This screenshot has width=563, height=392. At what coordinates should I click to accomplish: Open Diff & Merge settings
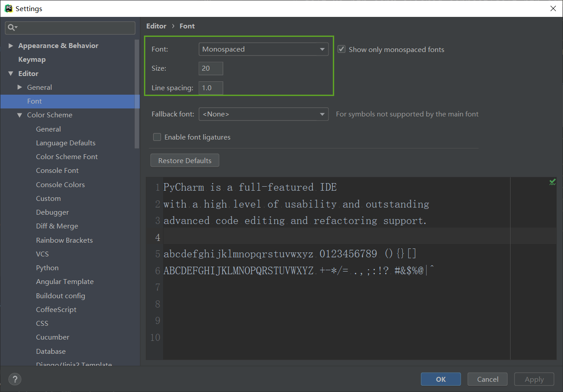(x=57, y=226)
